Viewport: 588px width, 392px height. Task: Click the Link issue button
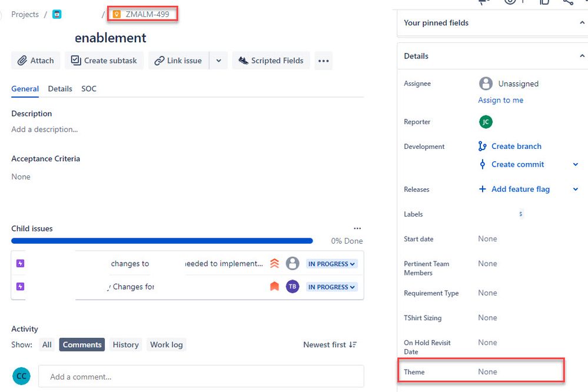coord(178,61)
